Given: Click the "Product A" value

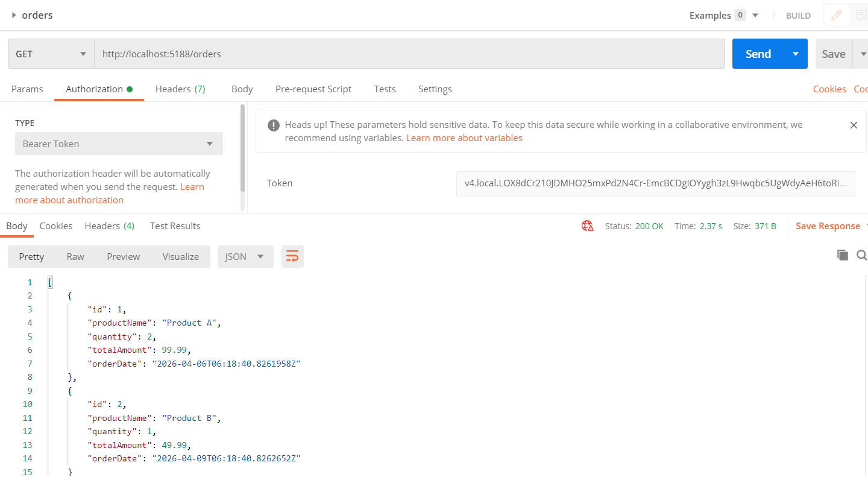Looking at the screenshot, I should point(189,323).
